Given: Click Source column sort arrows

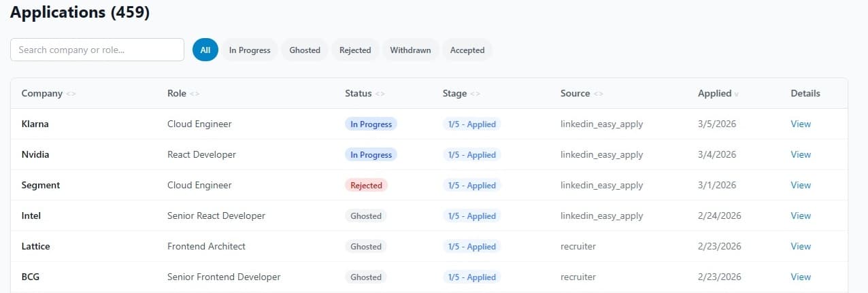Looking at the screenshot, I should click(599, 94).
